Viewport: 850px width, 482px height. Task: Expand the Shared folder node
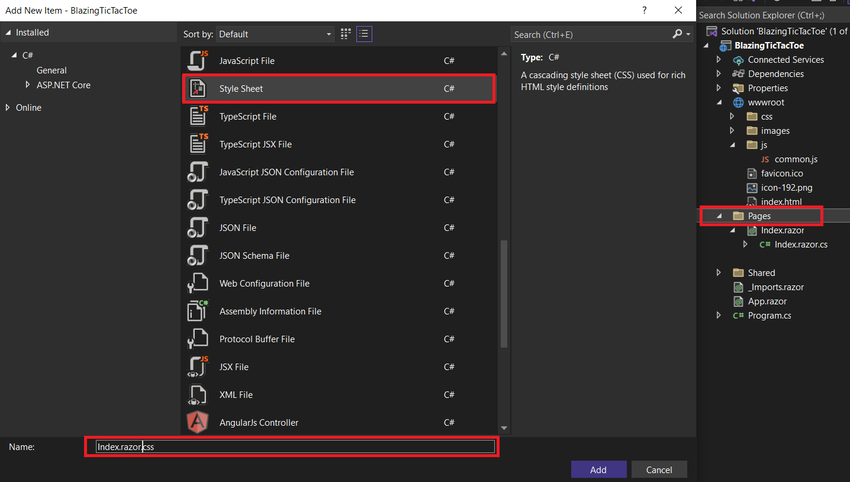(719, 273)
